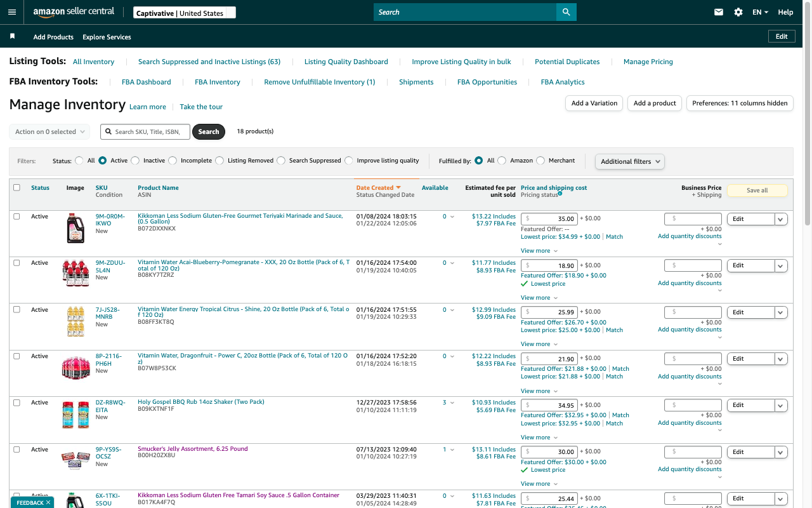Screen dimensions: 812x508
Task: Open the Smucker's Jelly Assortment thumbnail
Action: [x=75, y=460]
